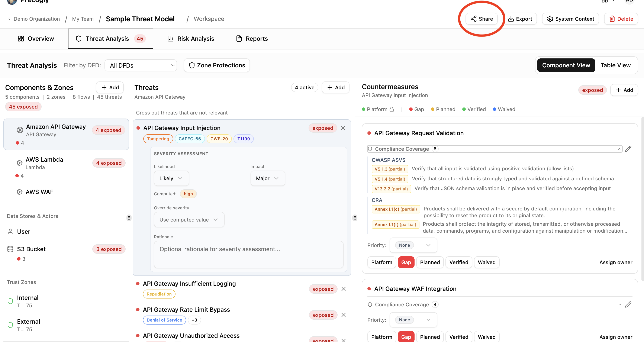This screenshot has width=644, height=342.
Task: Open the Reports tab
Action: point(252,39)
